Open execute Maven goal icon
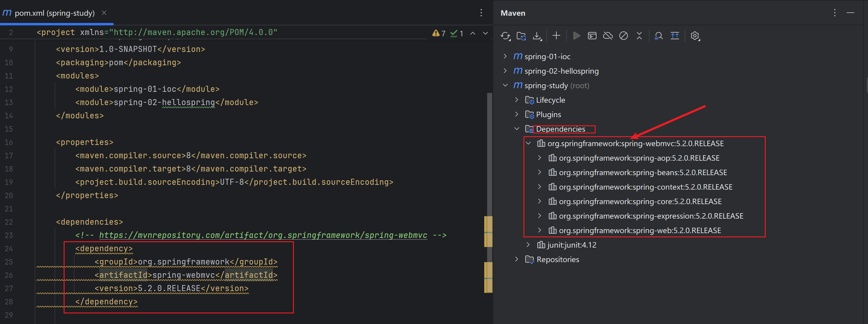This screenshot has height=324, width=868. tap(592, 36)
